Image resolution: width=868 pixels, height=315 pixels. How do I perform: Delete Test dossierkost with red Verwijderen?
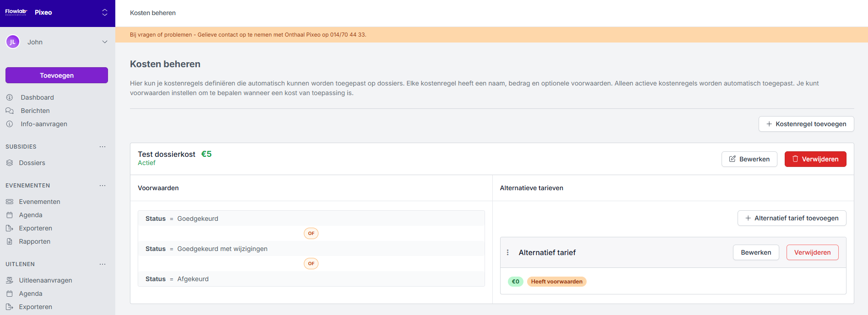click(815, 159)
